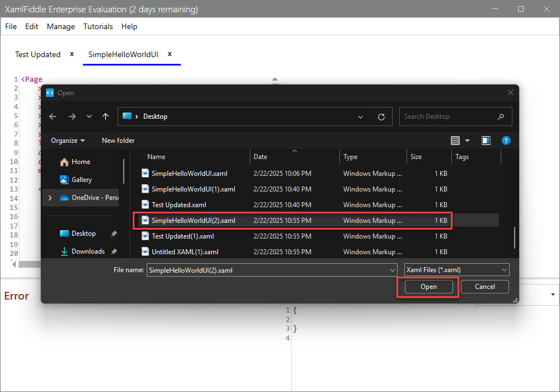Switch to the SimpleHelloWorldUI tab

coord(123,55)
